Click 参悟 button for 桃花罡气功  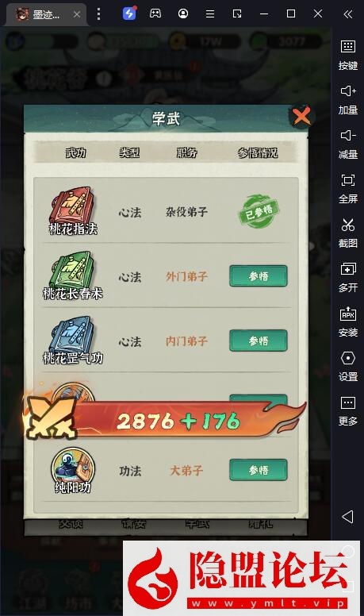point(259,341)
